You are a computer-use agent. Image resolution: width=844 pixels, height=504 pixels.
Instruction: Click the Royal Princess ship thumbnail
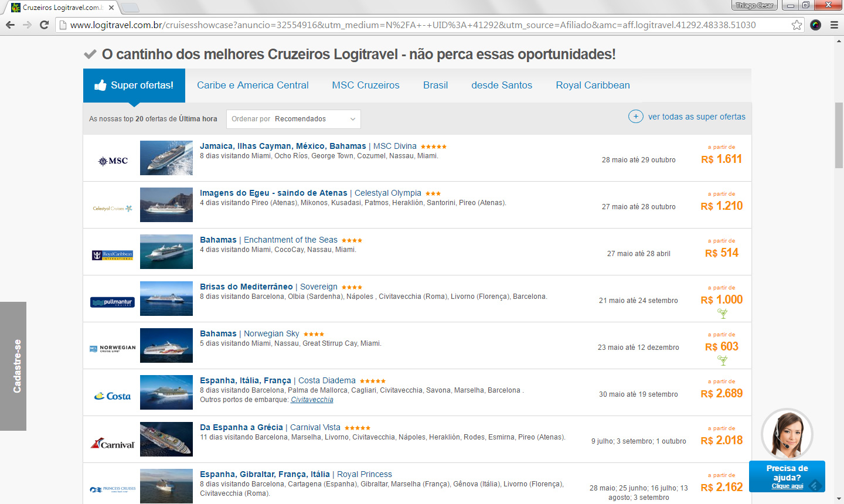(166, 486)
